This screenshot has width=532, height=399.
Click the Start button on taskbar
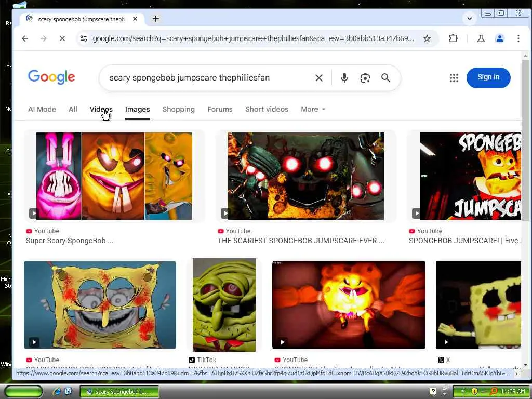pyautogui.click(x=23, y=392)
